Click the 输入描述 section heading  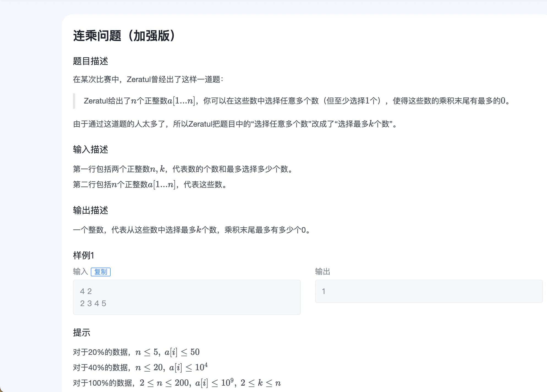click(x=91, y=149)
